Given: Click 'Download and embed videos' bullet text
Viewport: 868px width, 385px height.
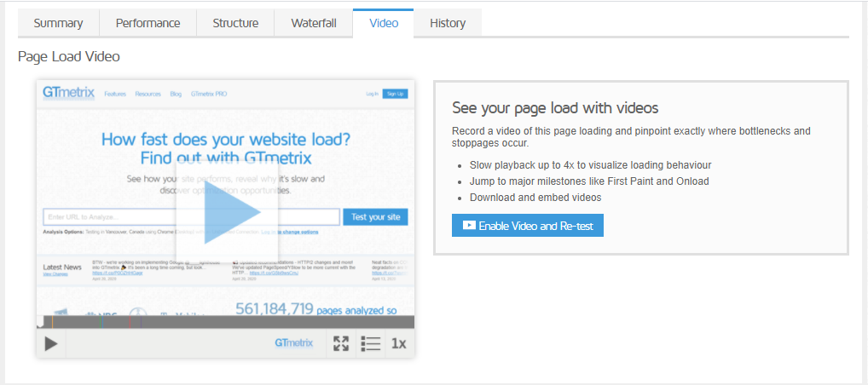Looking at the screenshot, I should (535, 197).
